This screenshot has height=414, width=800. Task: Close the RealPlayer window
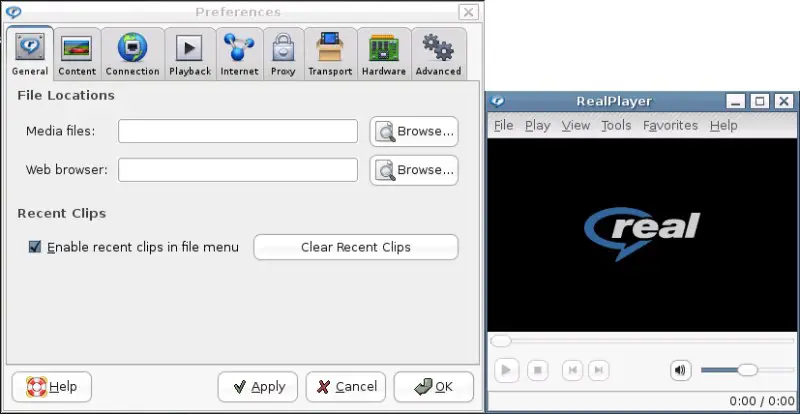coord(784,101)
